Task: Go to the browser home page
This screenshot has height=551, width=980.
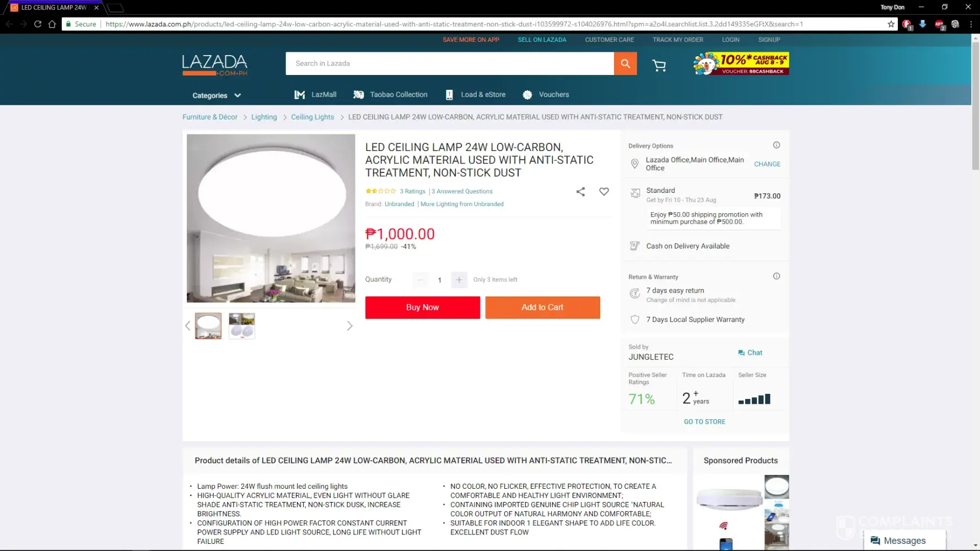Action: [52, 24]
